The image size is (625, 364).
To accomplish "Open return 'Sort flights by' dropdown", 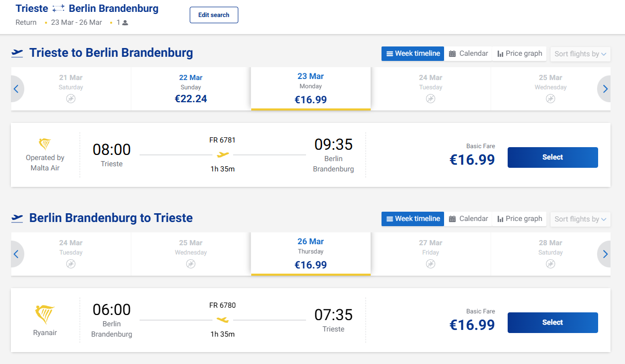I will 580,219.
